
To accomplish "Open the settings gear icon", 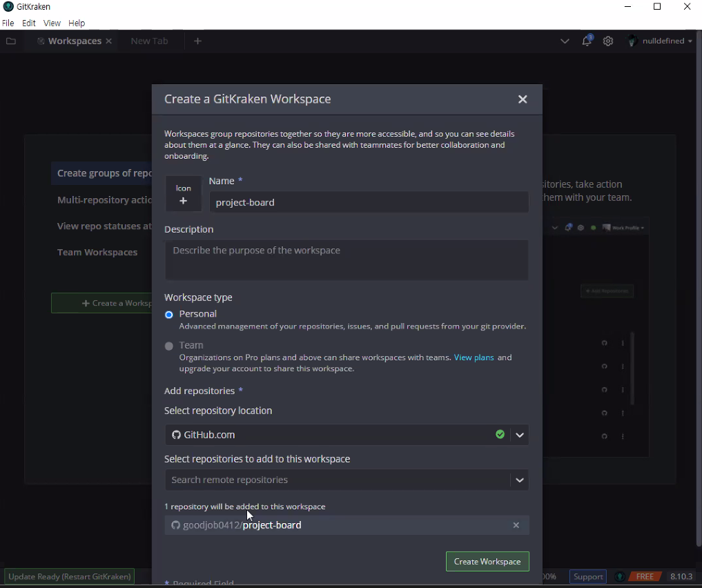I will tap(607, 41).
